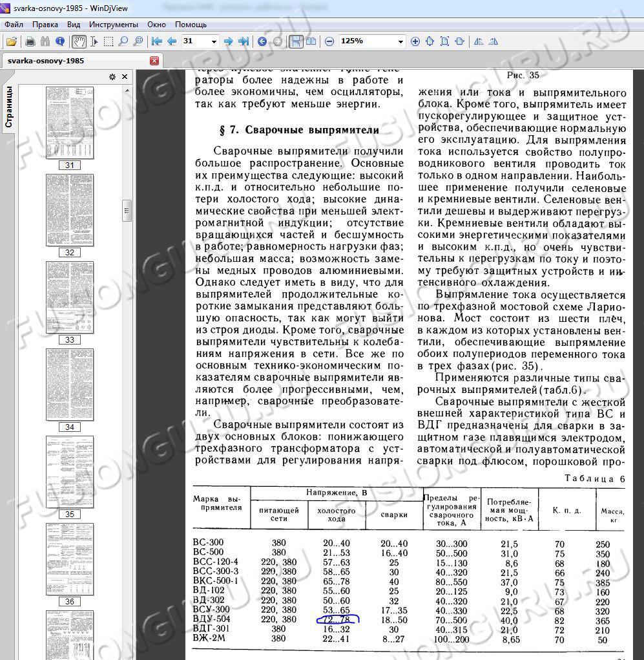This screenshot has height=660, width=644.
Task: Open the Помощь menu
Action: 191,25
